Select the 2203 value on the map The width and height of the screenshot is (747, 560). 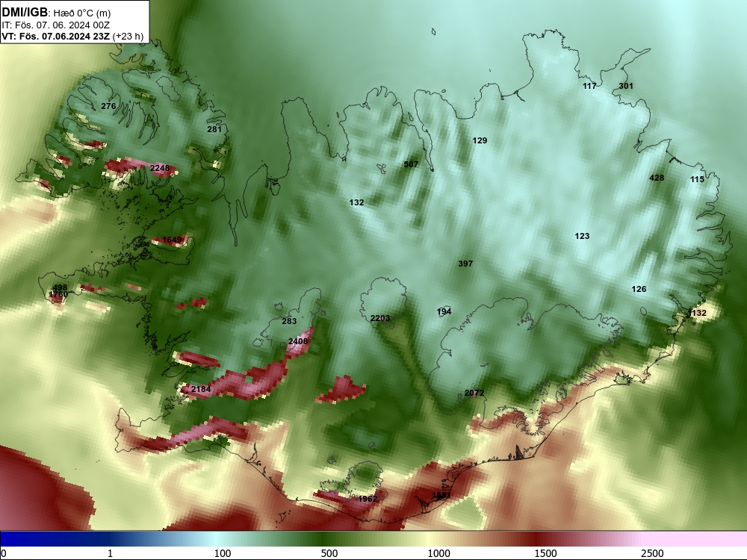click(380, 318)
